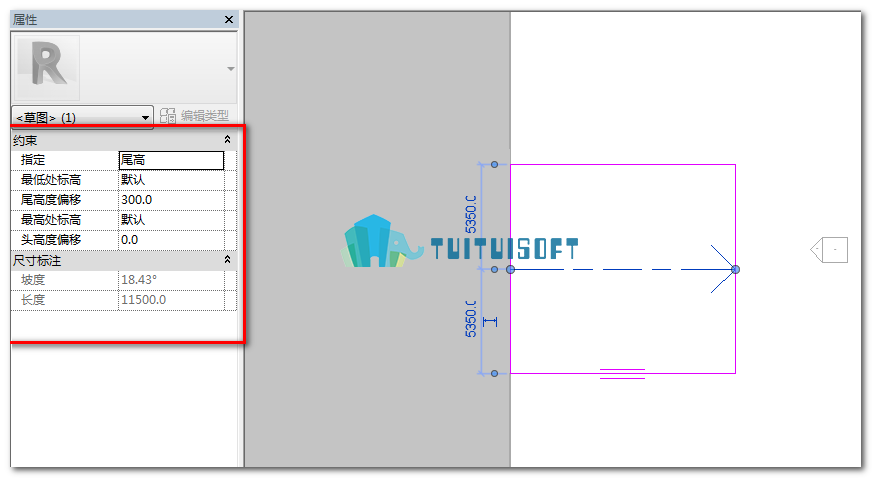
Task: Click the 最高处标高 property label
Action: (51, 220)
